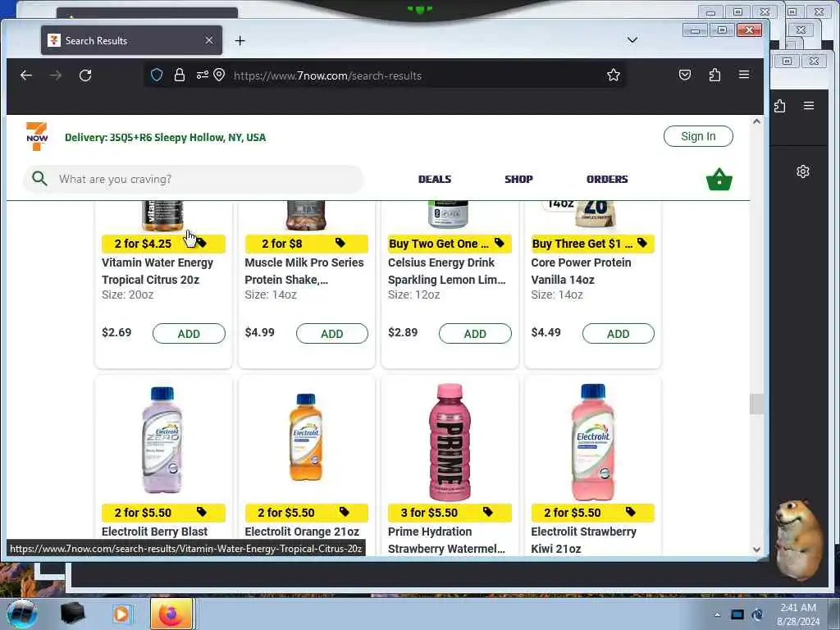840x630 pixels.
Task: Click the 7NOW logo
Action: pos(37,137)
